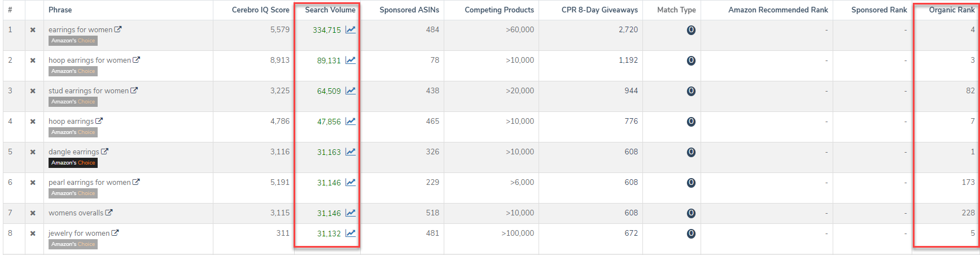The width and height of the screenshot is (980, 255).
Task: Click external link icon beside hoop earrings
Action: tap(99, 121)
